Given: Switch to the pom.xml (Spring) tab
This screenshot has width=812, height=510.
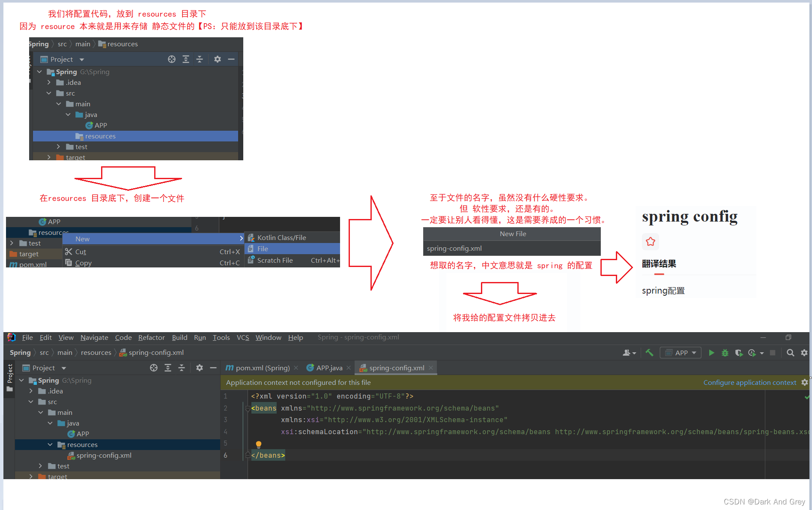Looking at the screenshot, I should (263, 368).
